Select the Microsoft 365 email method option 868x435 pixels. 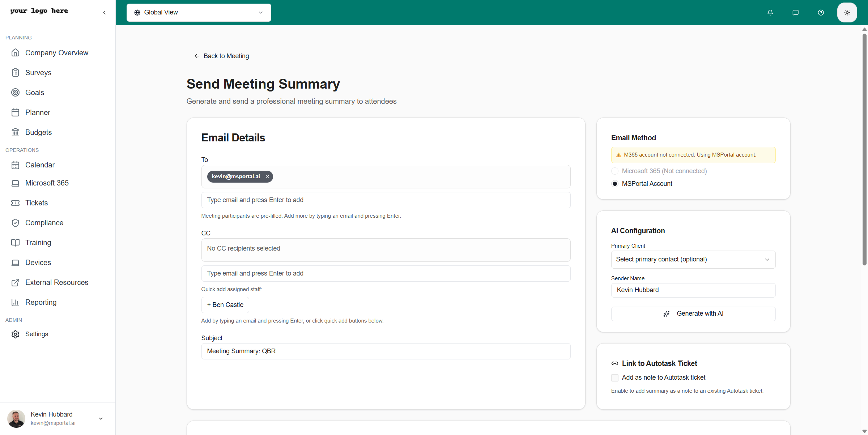click(x=615, y=171)
